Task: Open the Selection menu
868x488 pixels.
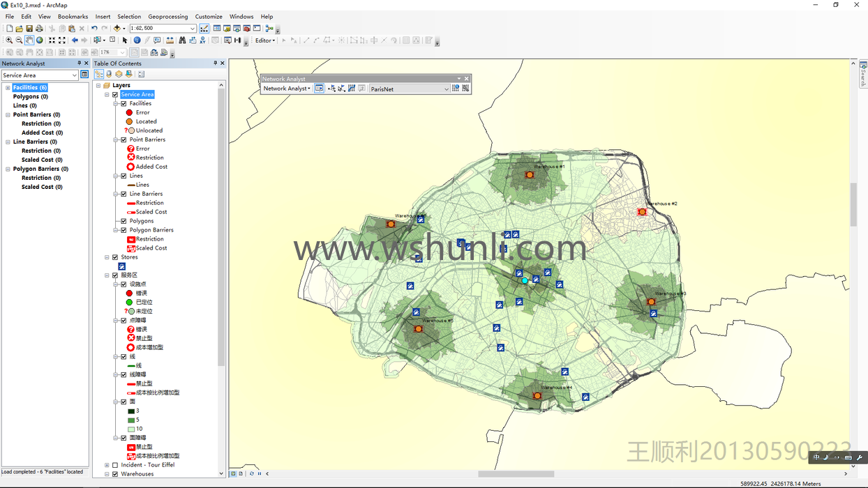Action: pos(129,17)
